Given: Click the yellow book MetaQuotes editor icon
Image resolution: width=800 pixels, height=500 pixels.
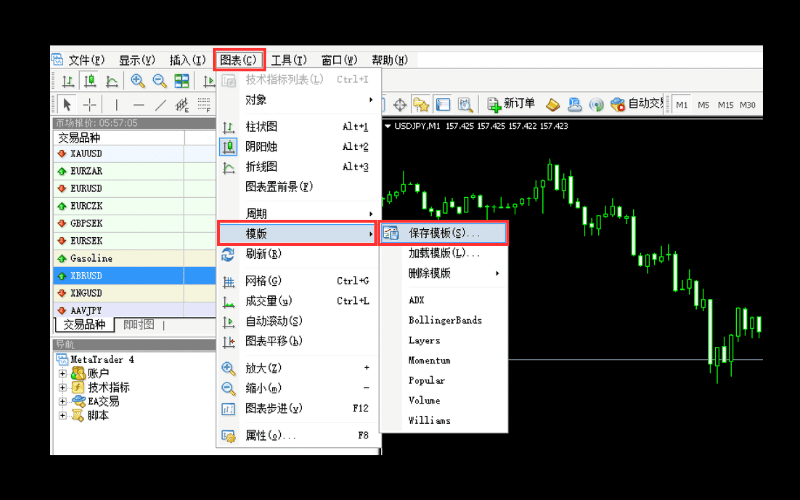Looking at the screenshot, I should point(553,105).
